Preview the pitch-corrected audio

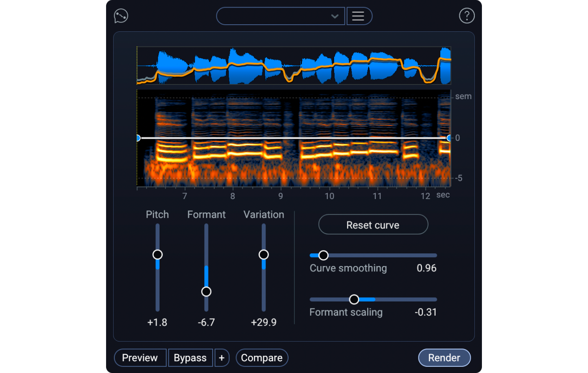point(140,358)
